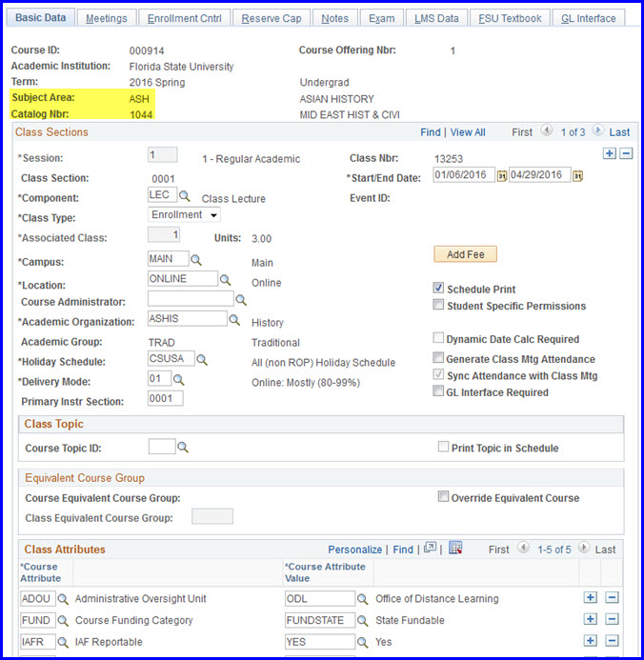This screenshot has width=644, height=660.
Task: Click Find link in Class Attributes
Action: click(x=403, y=550)
